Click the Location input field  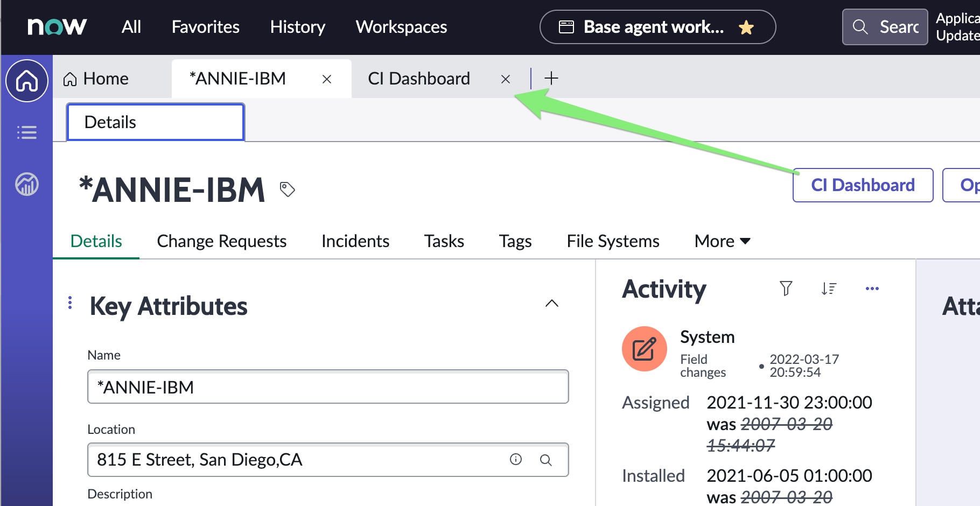tap(328, 460)
